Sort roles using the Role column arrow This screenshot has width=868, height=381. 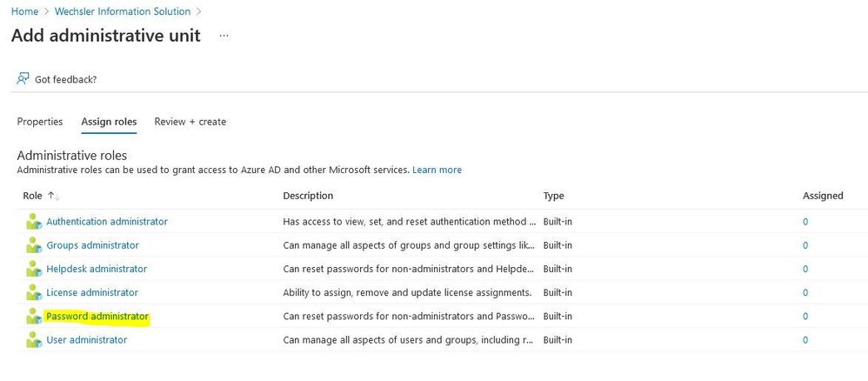click(x=53, y=197)
